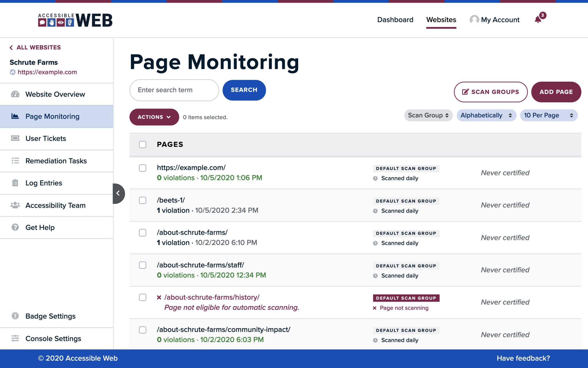
Task: Click the Add Page button
Action: coord(556,92)
